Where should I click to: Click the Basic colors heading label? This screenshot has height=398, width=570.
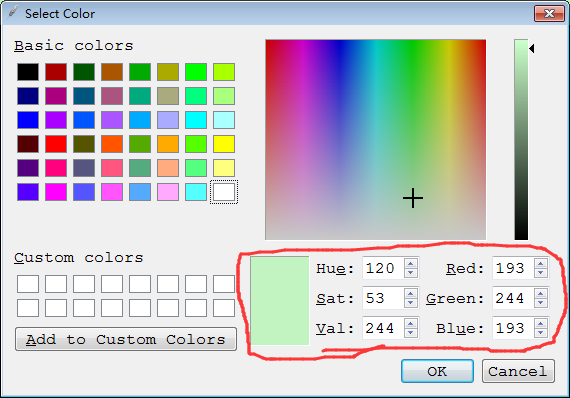74,46
